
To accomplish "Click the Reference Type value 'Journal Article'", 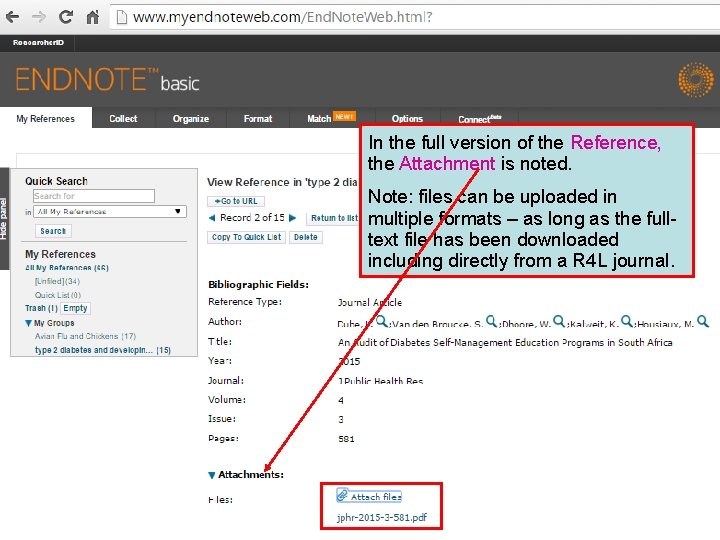I will point(370,303).
